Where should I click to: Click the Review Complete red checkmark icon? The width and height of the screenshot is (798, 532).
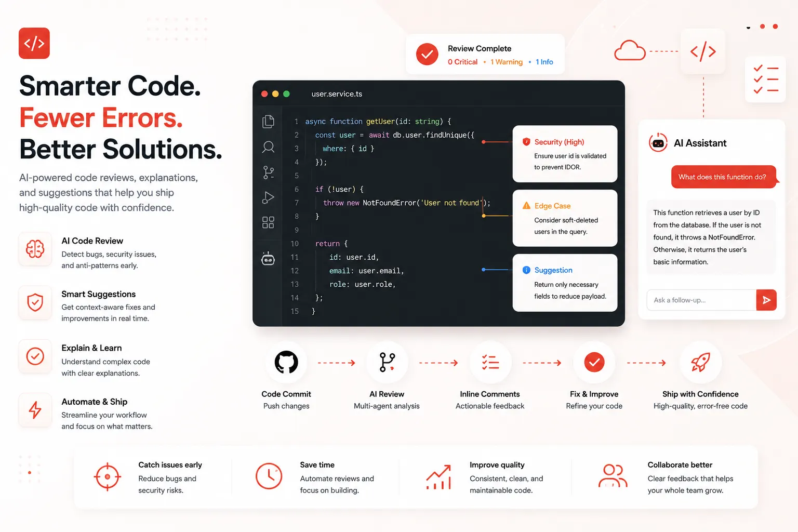[x=427, y=54]
